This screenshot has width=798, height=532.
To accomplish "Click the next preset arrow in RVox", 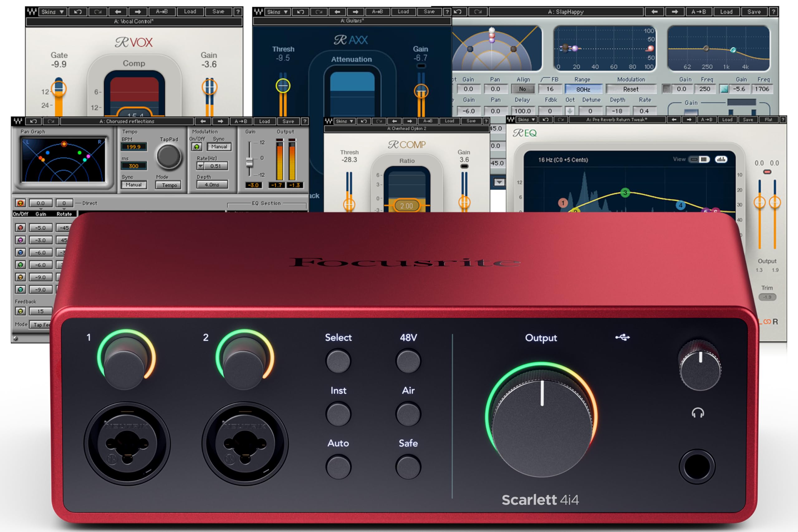I will click(138, 12).
